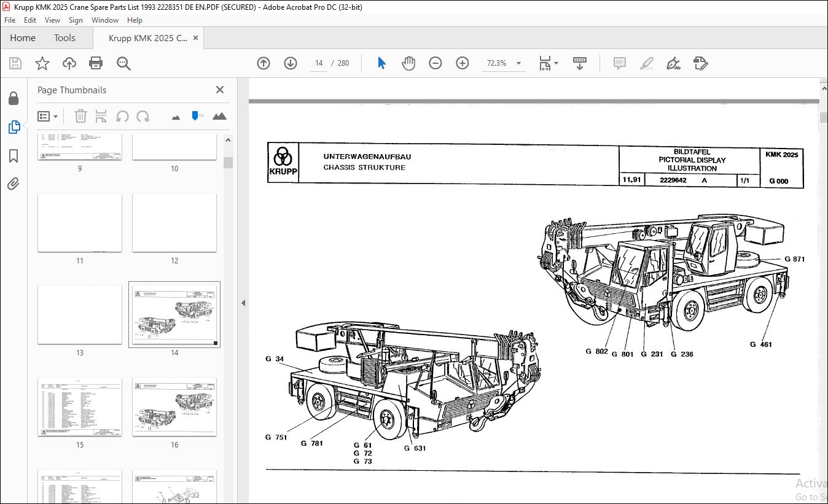Open the View menu
This screenshot has height=504, width=828.
click(52, 20)
